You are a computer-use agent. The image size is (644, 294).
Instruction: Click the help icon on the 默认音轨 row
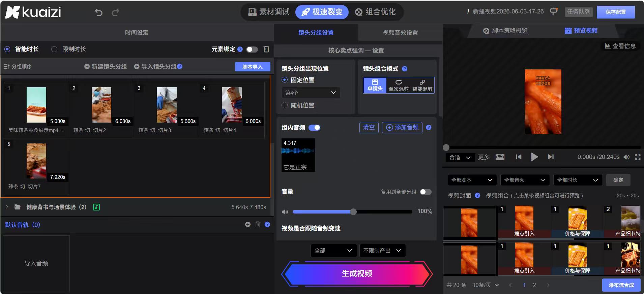pos(267,224)
